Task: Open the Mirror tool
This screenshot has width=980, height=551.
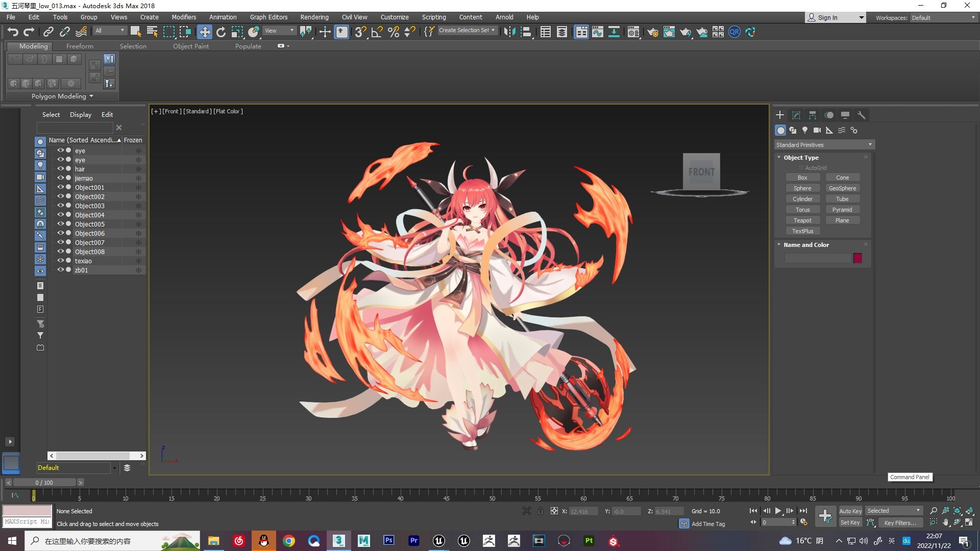Action: click(509, 32)
